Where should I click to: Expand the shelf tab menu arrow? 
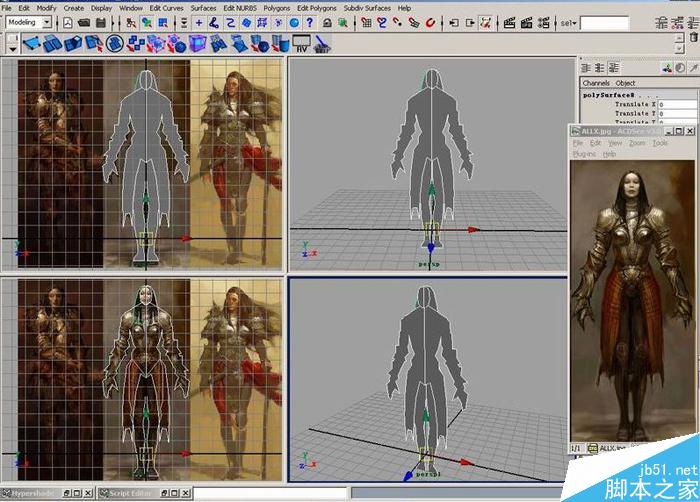12,49
